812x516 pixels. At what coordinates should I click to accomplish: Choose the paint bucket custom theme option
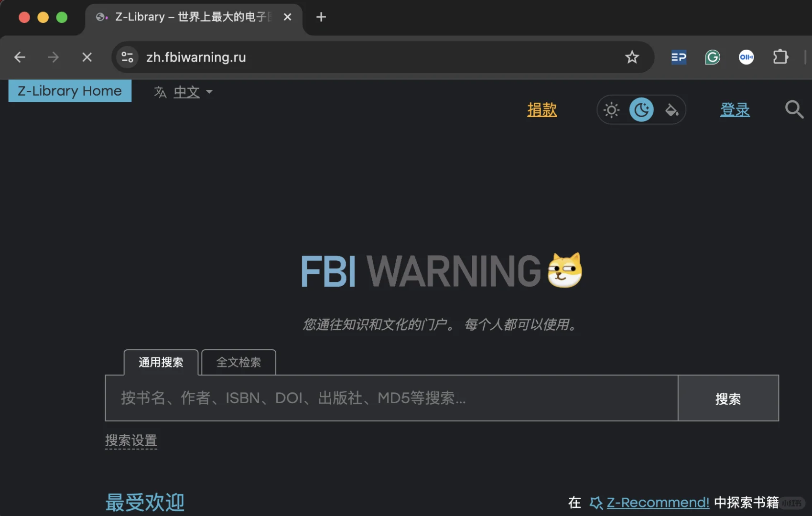pos(671,110)
